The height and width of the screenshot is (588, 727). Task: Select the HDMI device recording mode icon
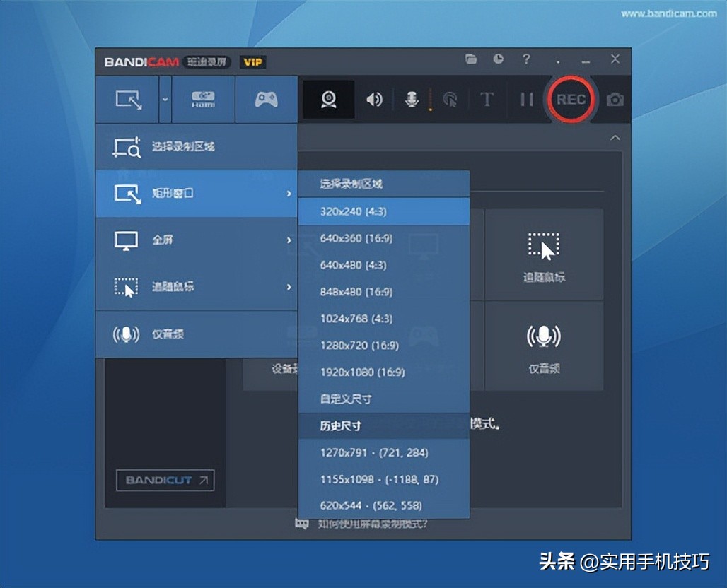click(204, 99)
